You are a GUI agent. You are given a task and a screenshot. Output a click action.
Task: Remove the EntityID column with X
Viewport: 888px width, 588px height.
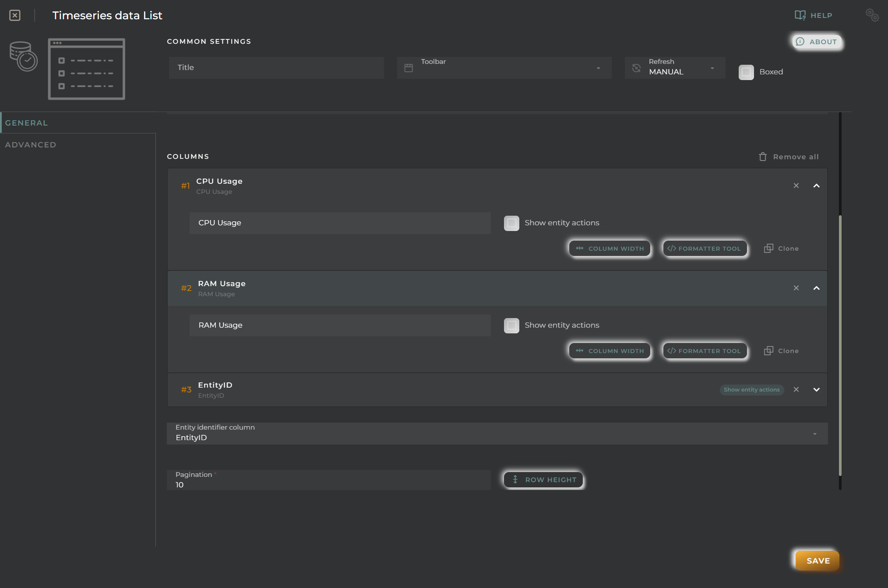point(796,389)
